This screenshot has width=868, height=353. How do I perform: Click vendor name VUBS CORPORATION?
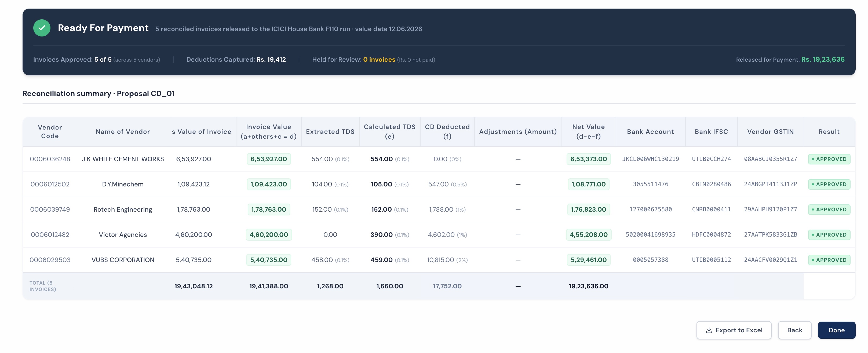coord(123,260)
